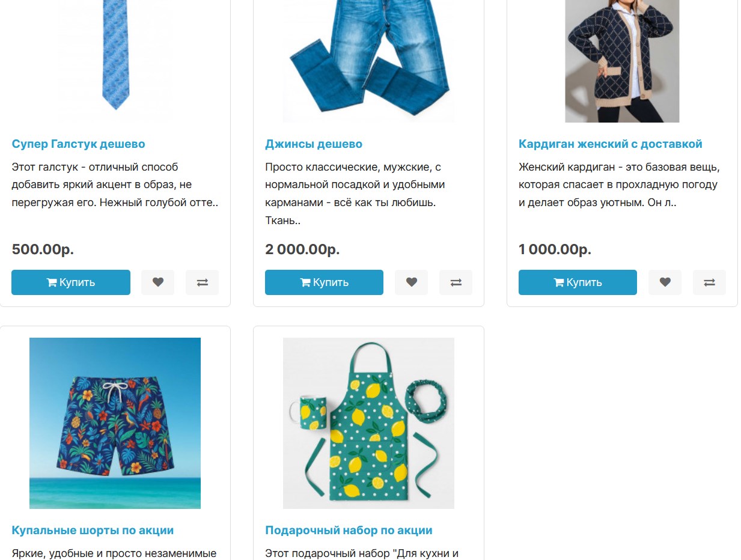741x560 pixels.
Task: Click the jeans price 2 000.00р.
Action: [302, 249]
